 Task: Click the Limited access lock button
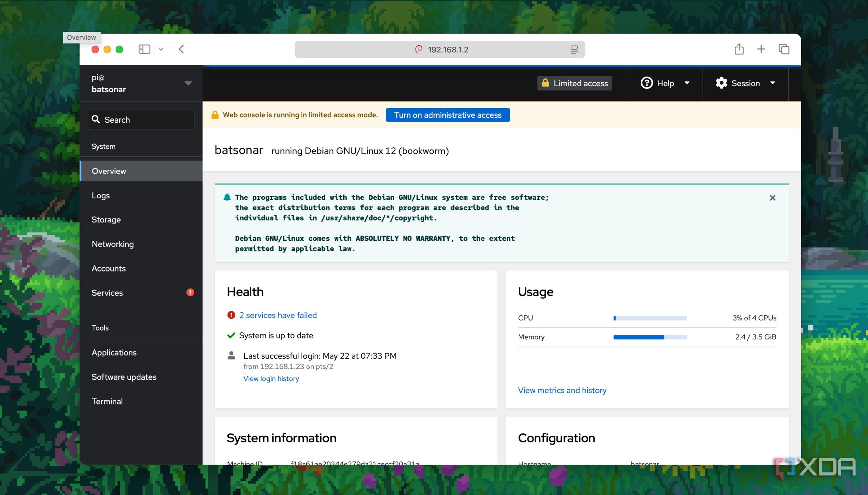coord(575,83)
